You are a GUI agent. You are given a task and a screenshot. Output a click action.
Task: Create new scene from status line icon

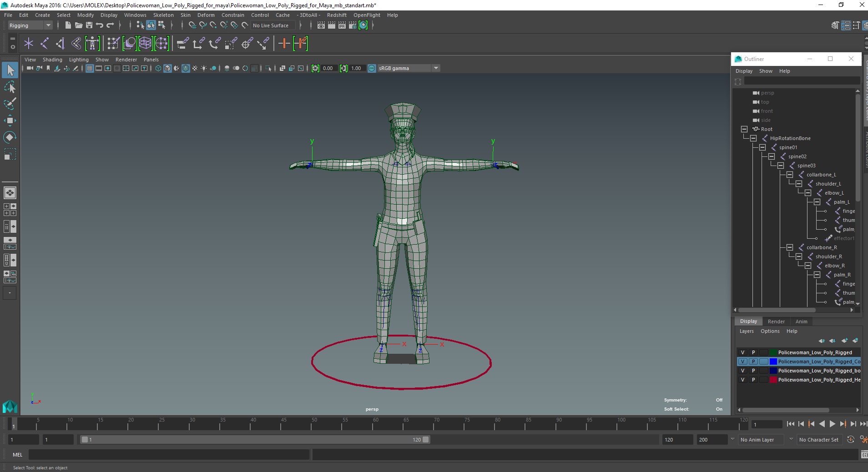[68, 25]
